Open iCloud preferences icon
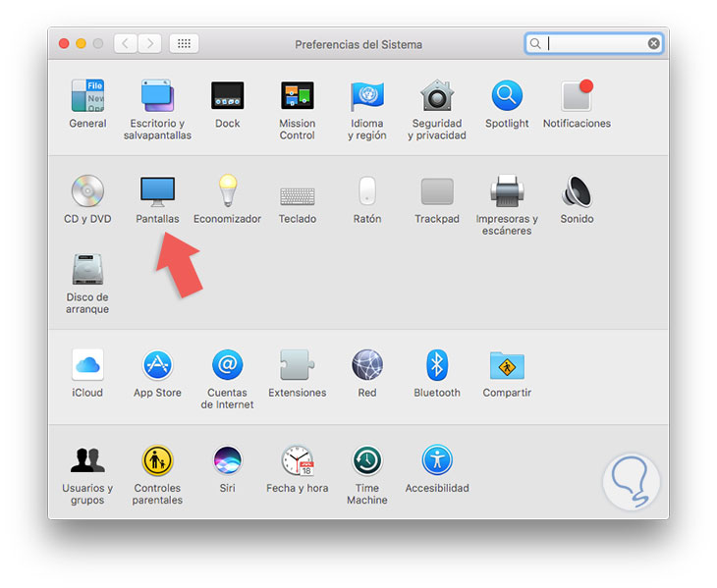Viewport: 717px width, 588px height. tap(87, 364)
